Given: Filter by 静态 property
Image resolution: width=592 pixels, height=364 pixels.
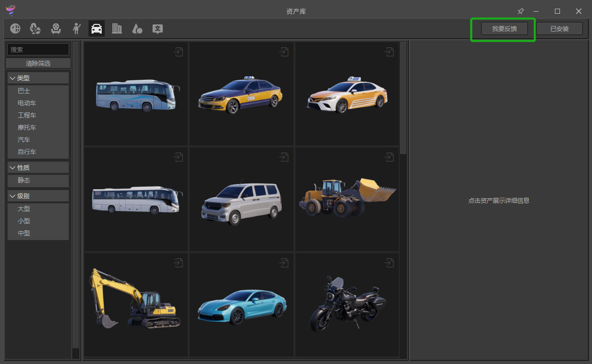Looking at the screenshot, I should pos(24,180).
